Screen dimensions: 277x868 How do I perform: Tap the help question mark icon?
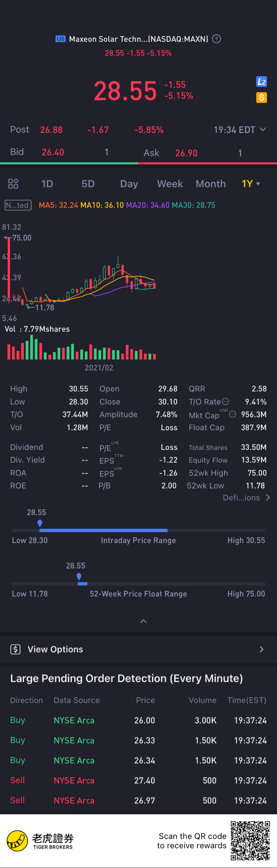[217, 39]
